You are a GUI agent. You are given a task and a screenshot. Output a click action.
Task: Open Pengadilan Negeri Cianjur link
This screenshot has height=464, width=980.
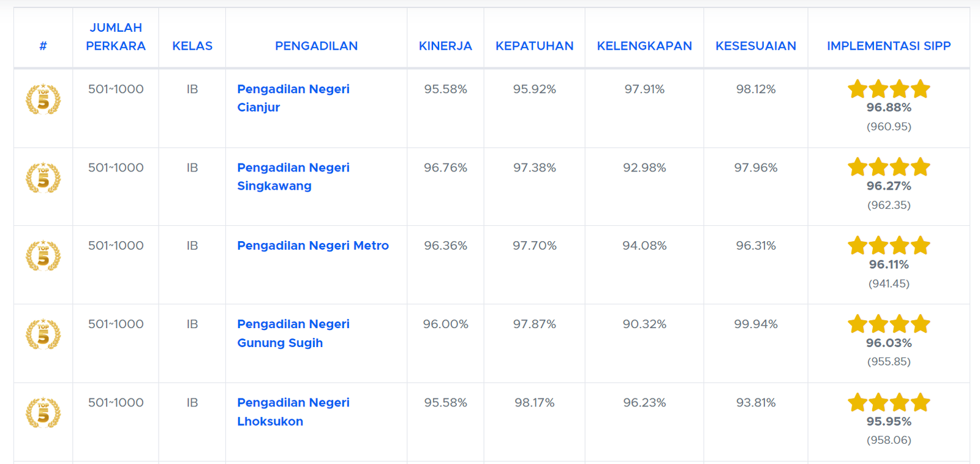click(x=293, y=98)
